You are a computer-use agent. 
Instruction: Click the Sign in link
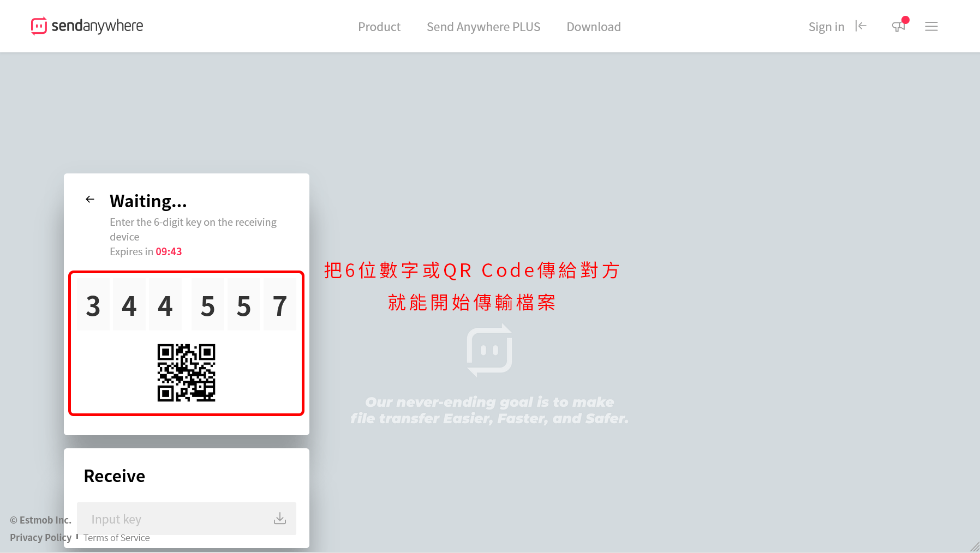(826, 27)
